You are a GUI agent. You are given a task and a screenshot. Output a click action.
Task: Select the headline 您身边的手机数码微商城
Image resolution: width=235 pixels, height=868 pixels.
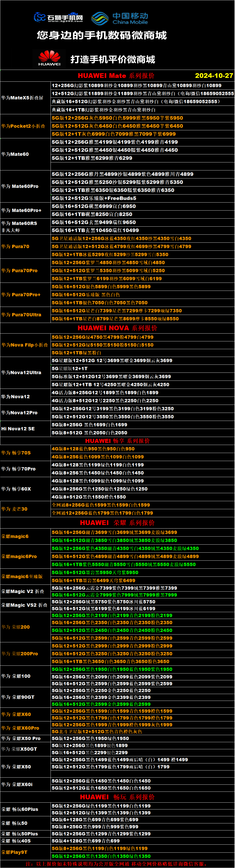(102, 35)
